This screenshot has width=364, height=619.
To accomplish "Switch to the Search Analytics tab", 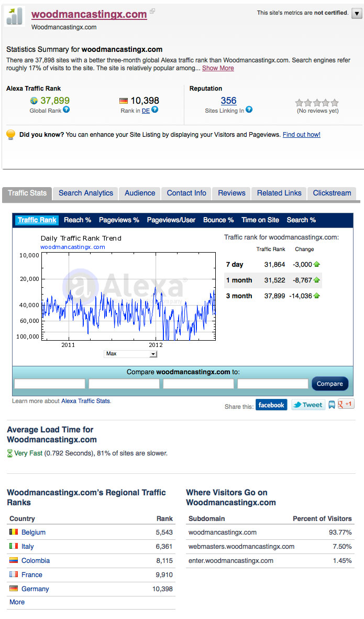I will click(86, 193).
